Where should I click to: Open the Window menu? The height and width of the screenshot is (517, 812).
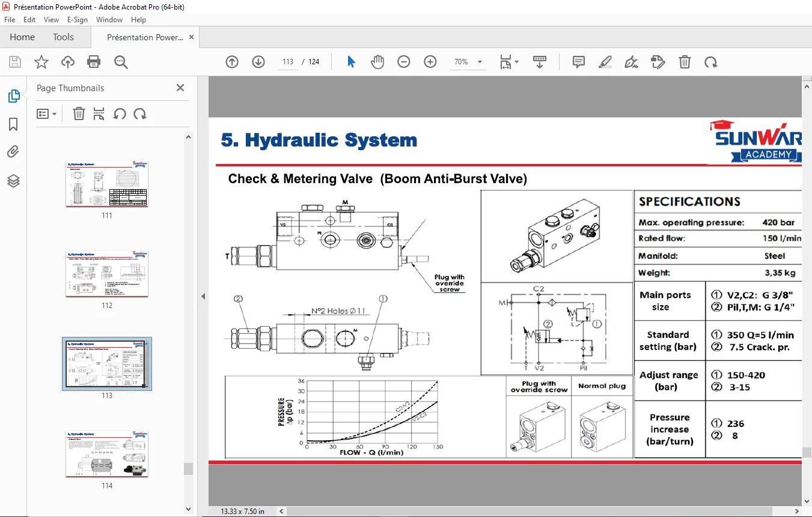[x=109, y=20]
